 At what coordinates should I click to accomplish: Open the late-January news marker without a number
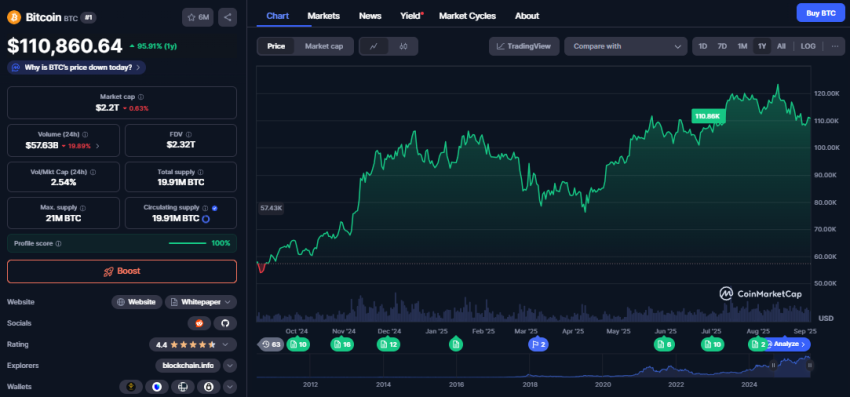click(456, 344)
